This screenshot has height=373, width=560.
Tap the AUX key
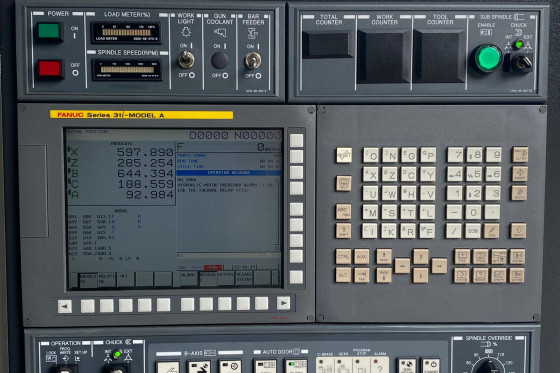point(362,257)
